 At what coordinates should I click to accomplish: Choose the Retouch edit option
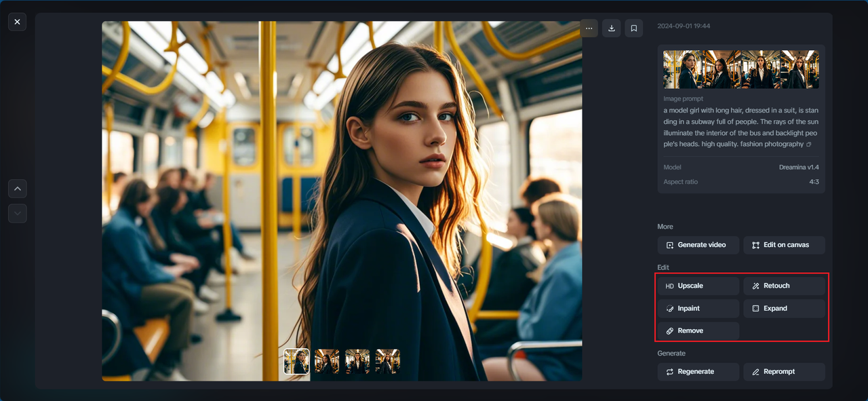point(785,286)
